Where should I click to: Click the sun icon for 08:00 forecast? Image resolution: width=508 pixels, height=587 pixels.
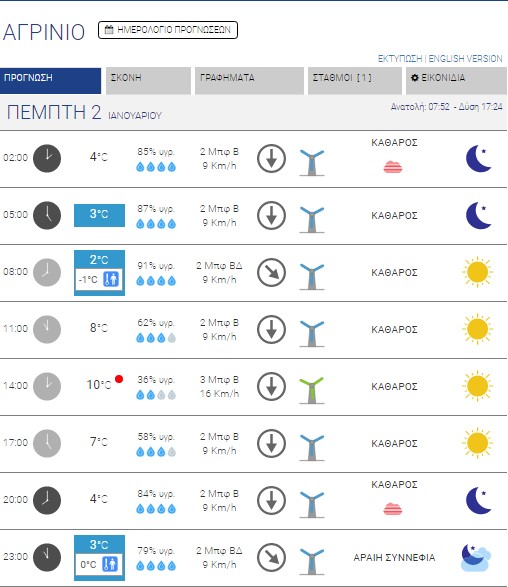pyautogui.click(x=477, y=272)
